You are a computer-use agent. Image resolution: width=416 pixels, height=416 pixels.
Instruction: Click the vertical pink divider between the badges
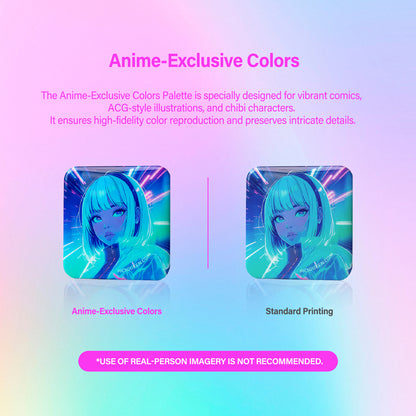click(208, 223)
